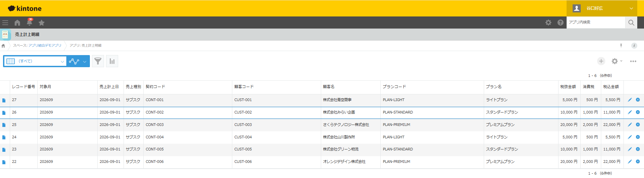Go to the portal home icon
The height and width of the screenshot is (178, 644).
coord(17,23)
